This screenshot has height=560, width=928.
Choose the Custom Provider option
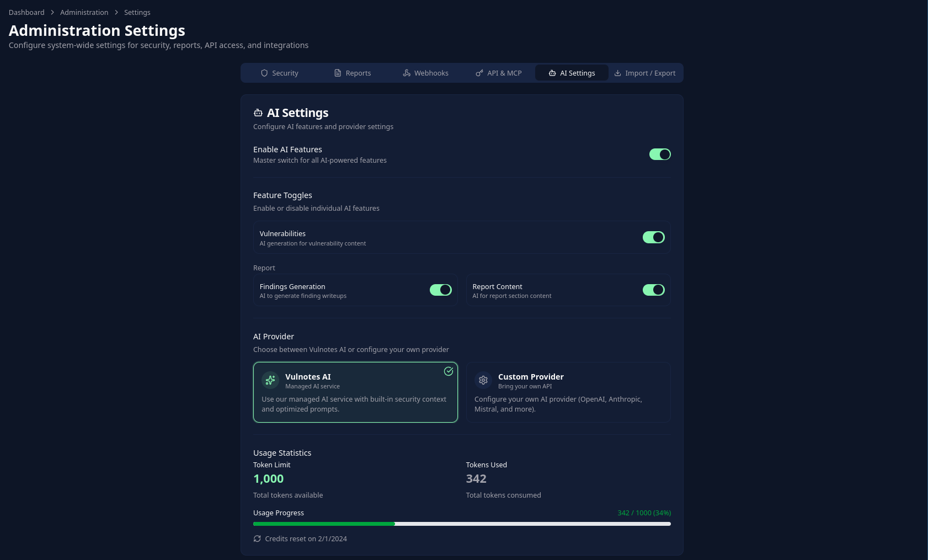click(x=568, y=392)
